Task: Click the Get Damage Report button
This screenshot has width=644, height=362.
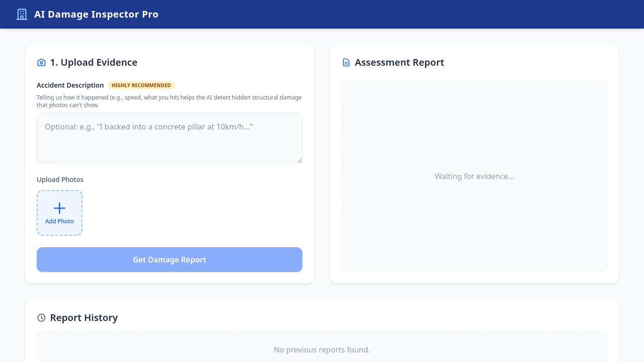Action: click(x=170, y=260)
